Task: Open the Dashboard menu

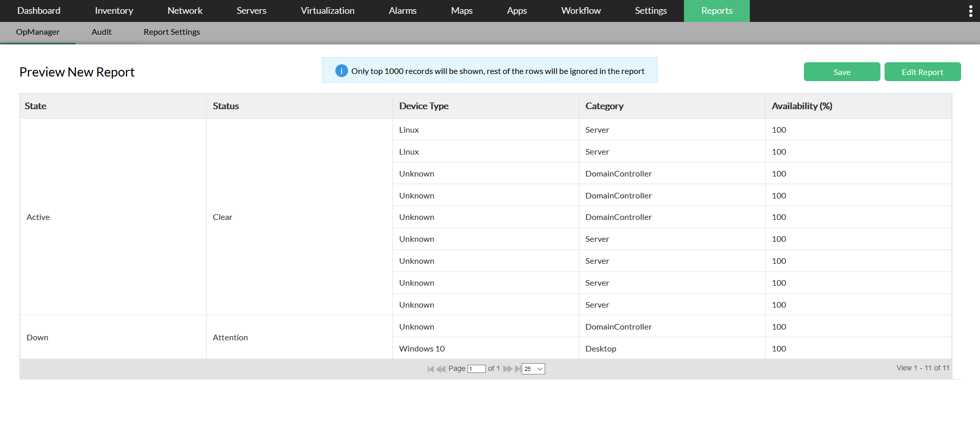Action: pyautogui.click(x=39, y=11)
